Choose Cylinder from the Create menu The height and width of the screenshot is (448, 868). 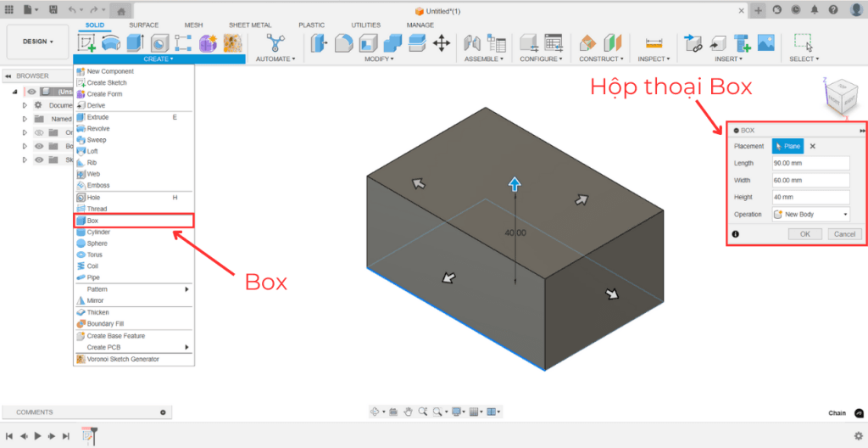pyautogui.click(x=98, y=232)
